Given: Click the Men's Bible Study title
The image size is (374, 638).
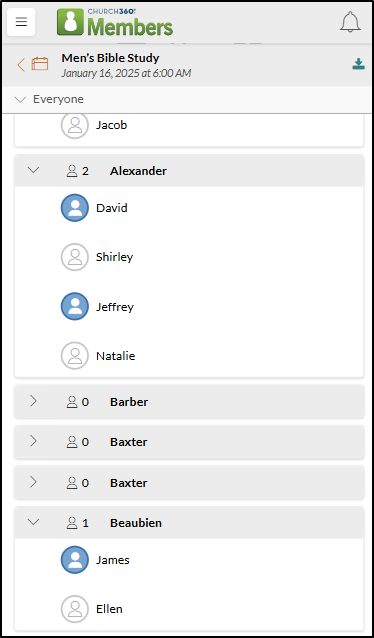Looking at the screenshot, I should [x=110, y=58].
